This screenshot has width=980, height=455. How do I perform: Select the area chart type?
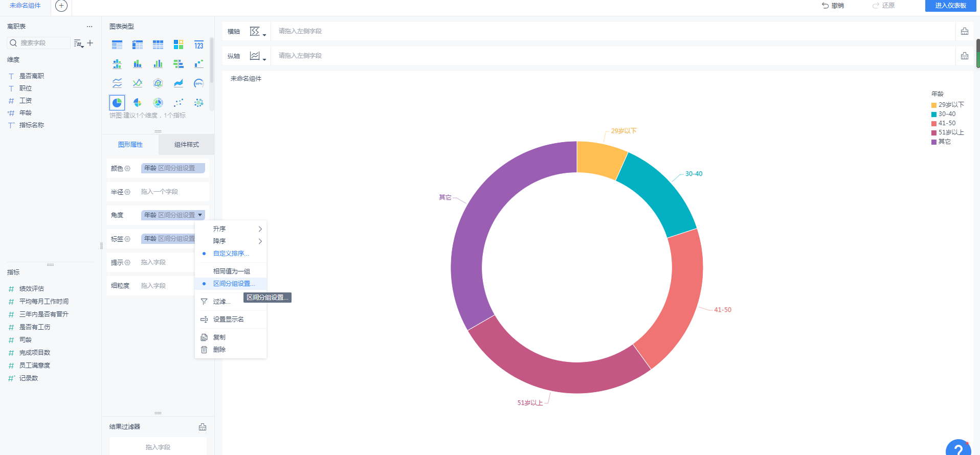179,83
